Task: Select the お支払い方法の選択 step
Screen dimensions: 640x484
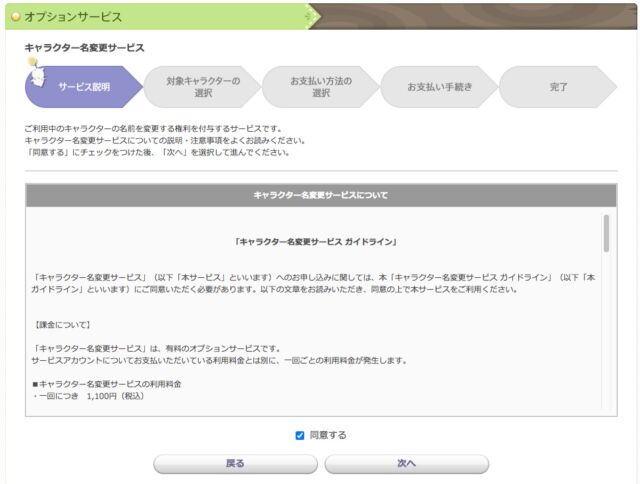Action: pyautogui.click(x=320, y=87)
